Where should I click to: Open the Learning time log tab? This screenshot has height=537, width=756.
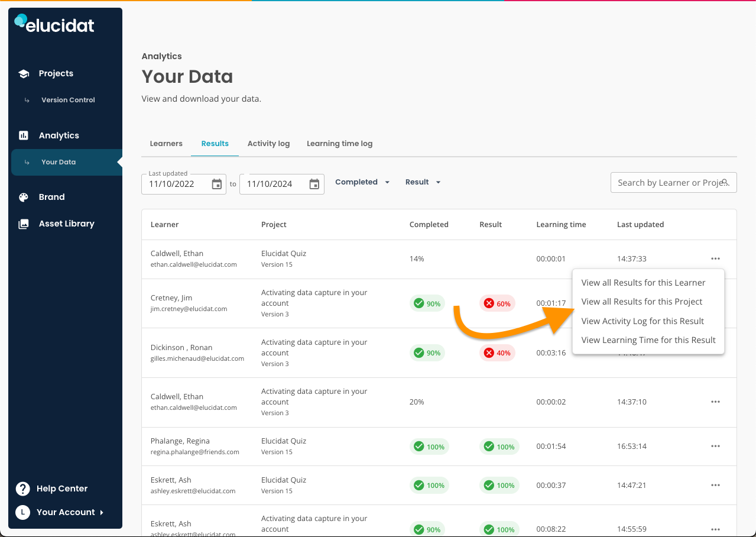[x=339, y=144]
